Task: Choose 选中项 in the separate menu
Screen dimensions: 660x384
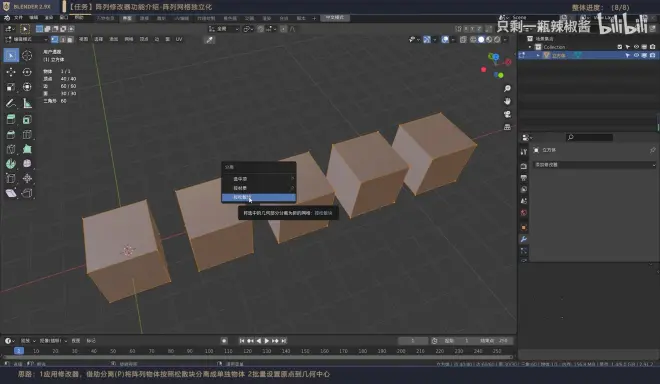Action: [x=259, y=179]
